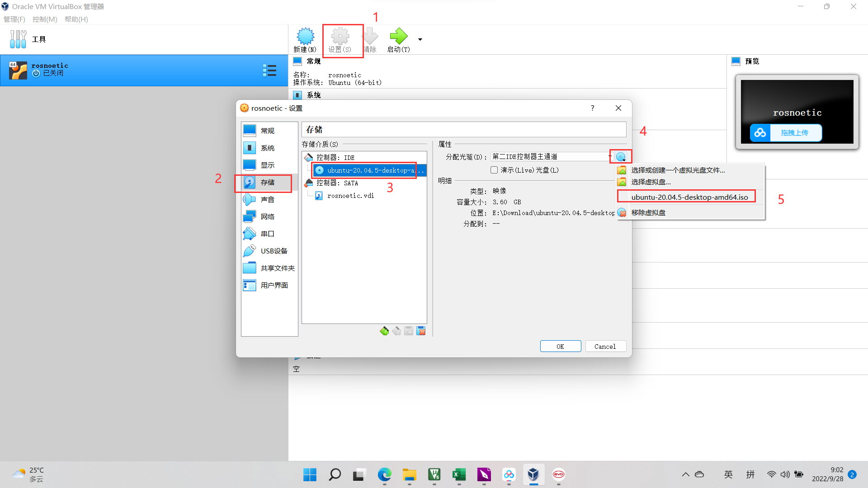
Task: Expand the Start button dropdown arrow
Action: pyautogui.click(x=420, y=39)
